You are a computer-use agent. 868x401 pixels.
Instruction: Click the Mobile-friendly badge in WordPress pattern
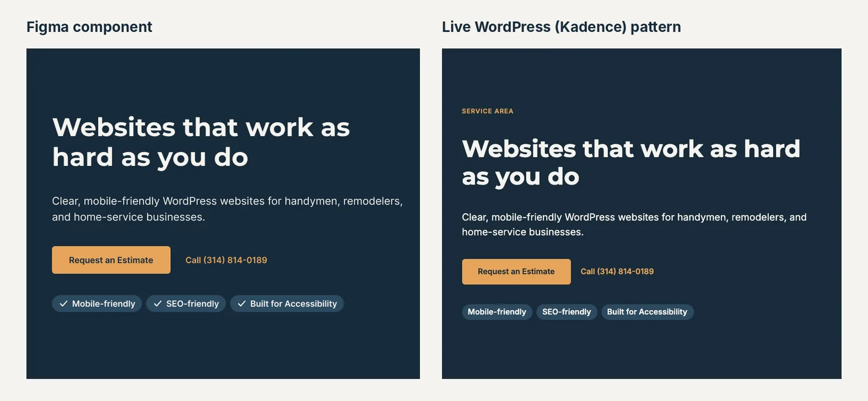click(497, 312)
